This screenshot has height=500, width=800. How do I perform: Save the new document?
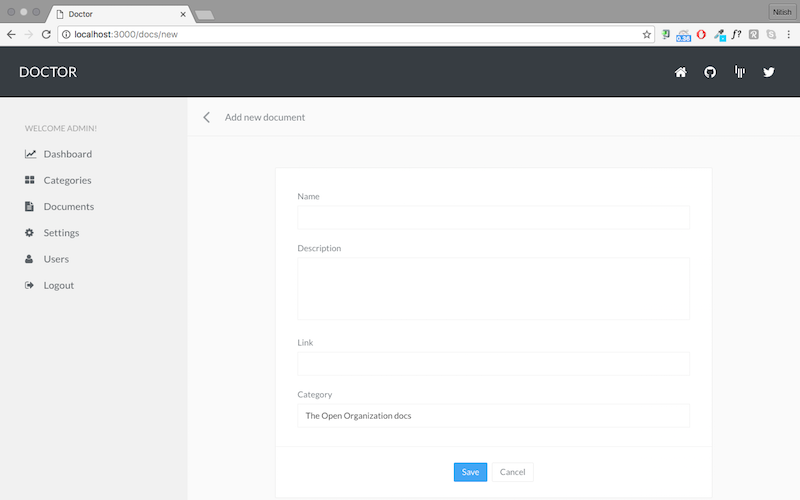[470, 472]
